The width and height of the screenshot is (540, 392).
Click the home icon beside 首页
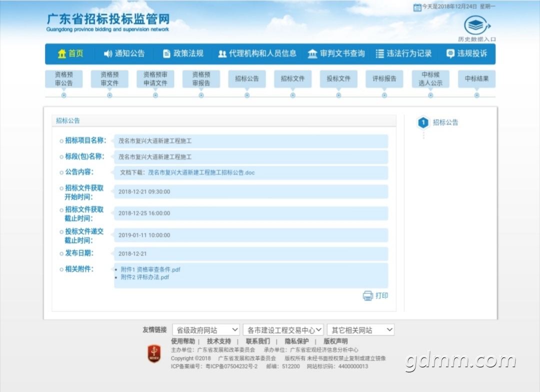(62, 53)
